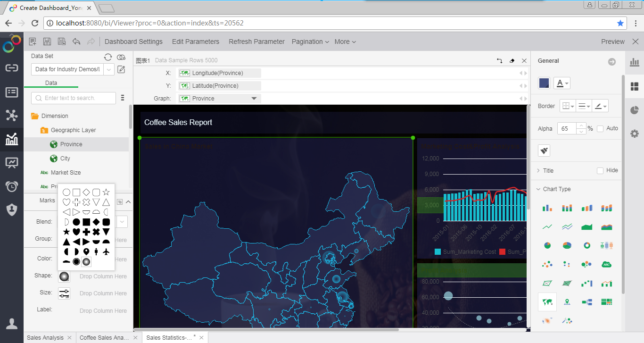Viewport: 644px width, 343px height.
Task: Open the Province graph field dropdown
Action: pos(254,99)
